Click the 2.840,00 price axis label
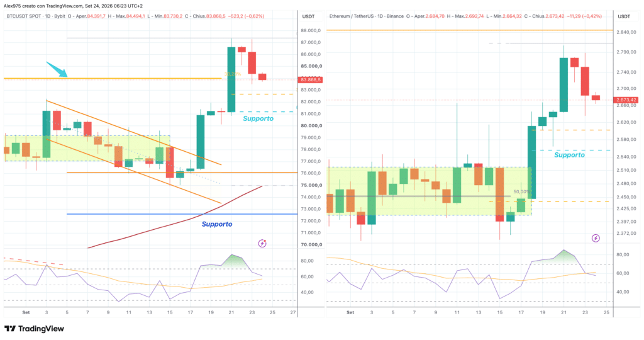This screenshot has height=340, width=644. pos(626,33)
